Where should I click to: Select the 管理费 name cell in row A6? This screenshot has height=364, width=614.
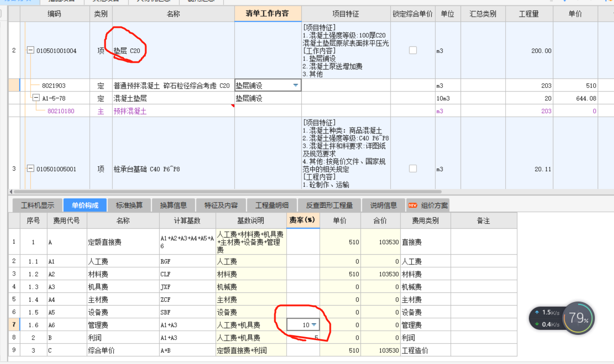[x=123, y=325]
